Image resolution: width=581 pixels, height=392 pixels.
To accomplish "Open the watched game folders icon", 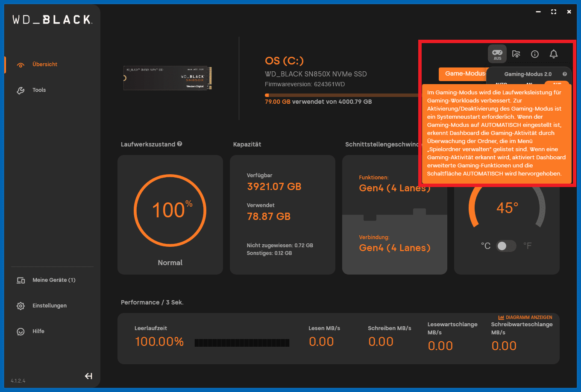I will coord(516,54).
